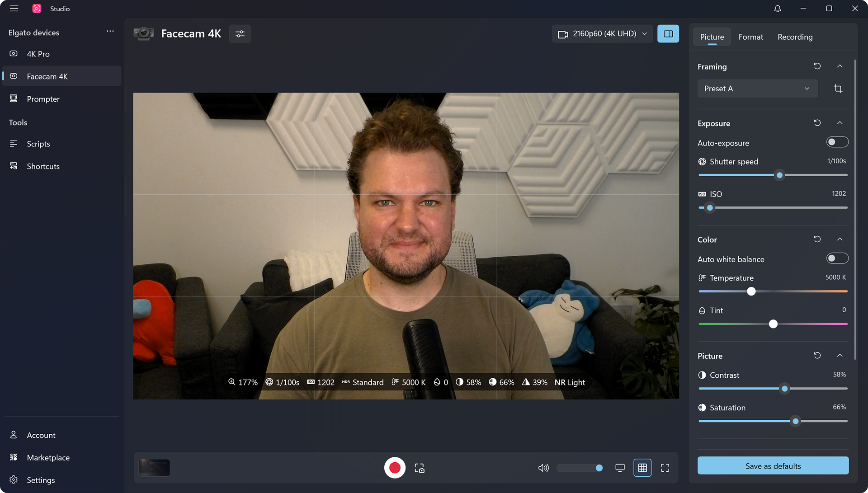The image size is (868, 493).
Task: Enable Auto-exposure switch
Action: tap(837, 142)
